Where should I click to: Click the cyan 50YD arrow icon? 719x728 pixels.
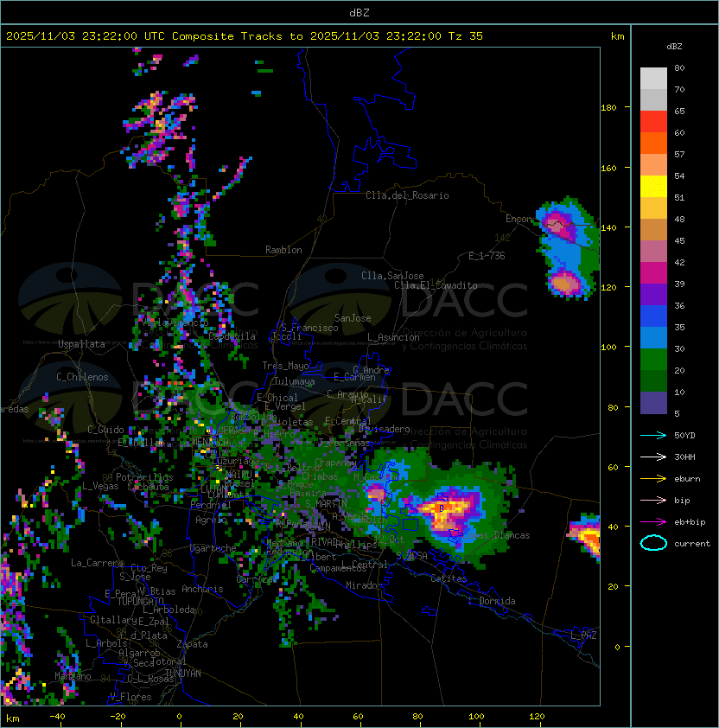coord(653,436)
